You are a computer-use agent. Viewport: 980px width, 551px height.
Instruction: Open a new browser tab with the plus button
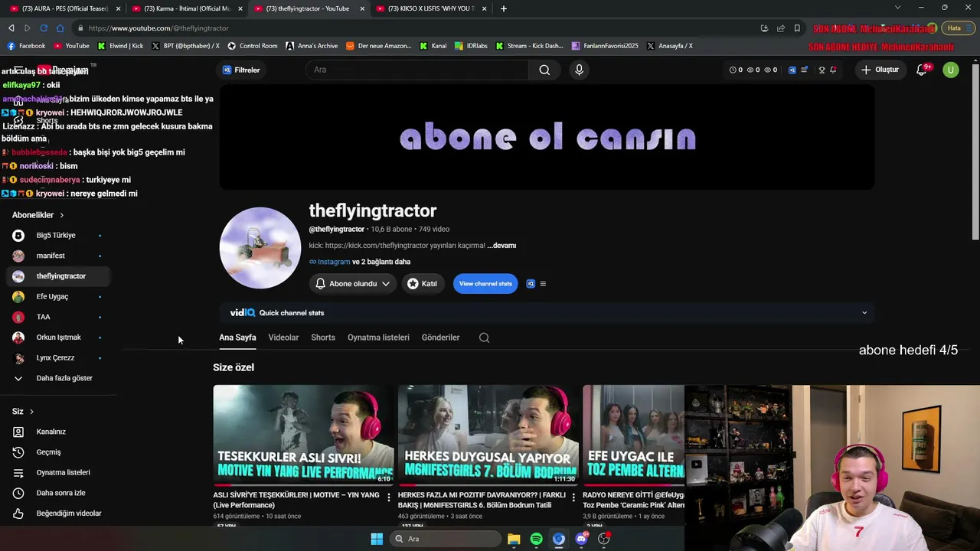point(503,8)
